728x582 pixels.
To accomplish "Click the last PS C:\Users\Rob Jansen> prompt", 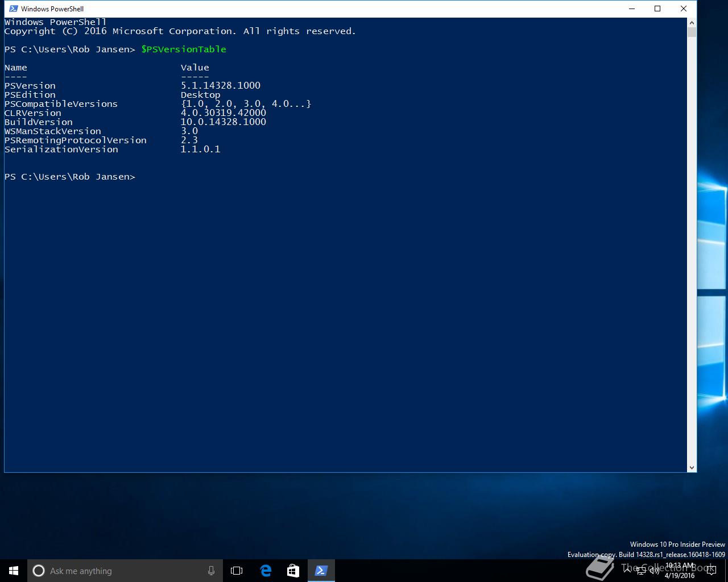I will 70,177.
